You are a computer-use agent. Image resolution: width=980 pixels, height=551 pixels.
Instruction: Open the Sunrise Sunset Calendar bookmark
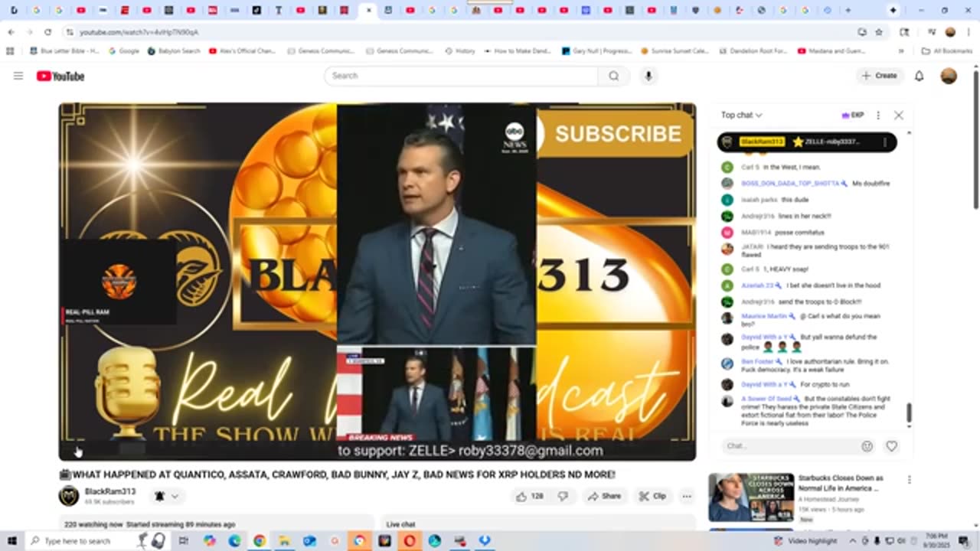675,51
